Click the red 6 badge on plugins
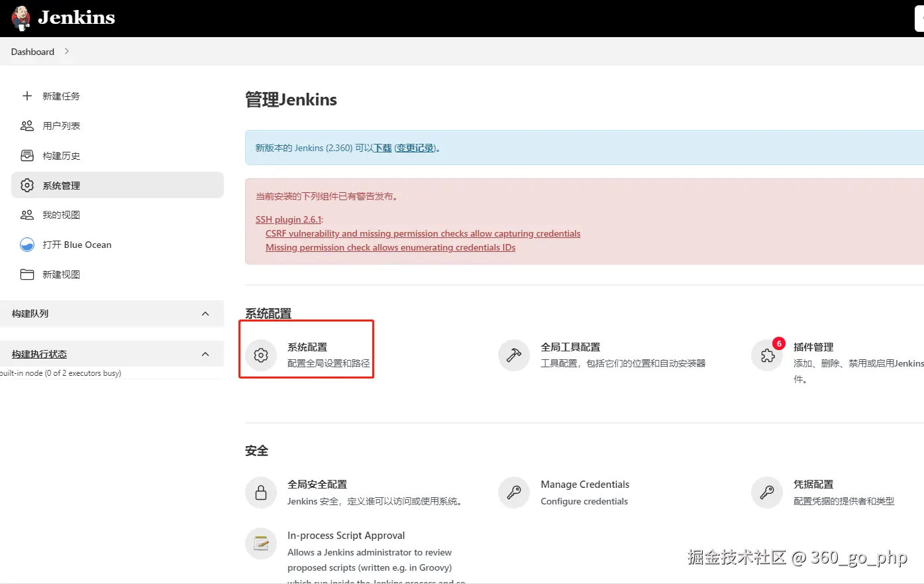The height and width of the screenshot is (584, 924). (779, 343)
